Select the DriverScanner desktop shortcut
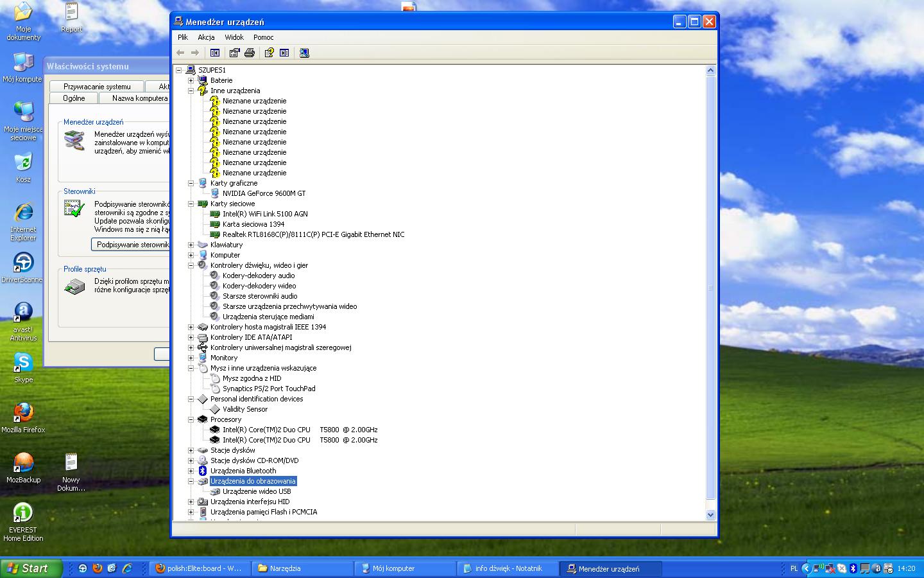 point(23,268)
